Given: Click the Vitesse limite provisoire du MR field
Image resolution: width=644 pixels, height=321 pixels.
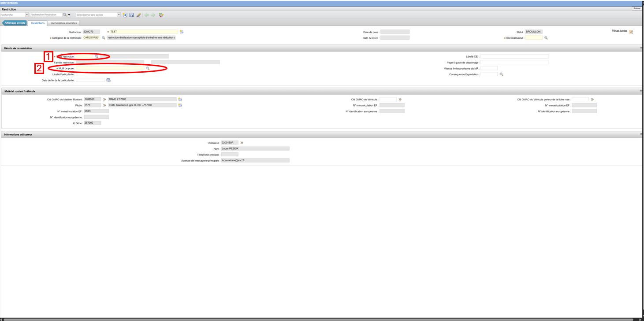Looking at the screenshot, I should tap(489, 68).
